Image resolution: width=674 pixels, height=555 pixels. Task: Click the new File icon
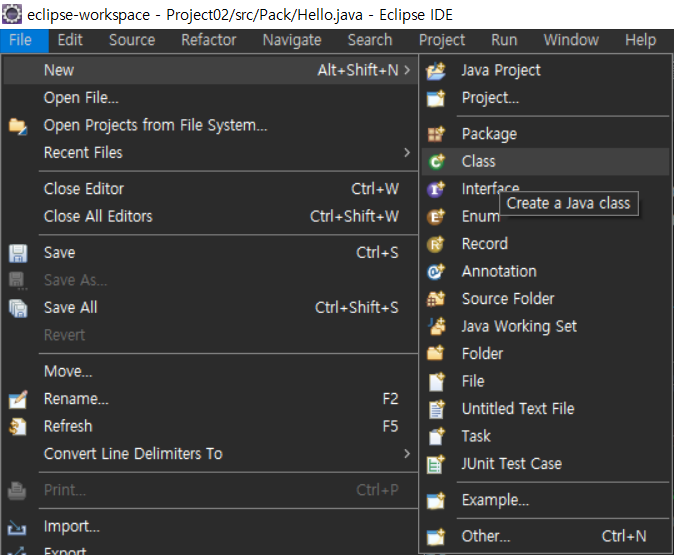point(437,381)
